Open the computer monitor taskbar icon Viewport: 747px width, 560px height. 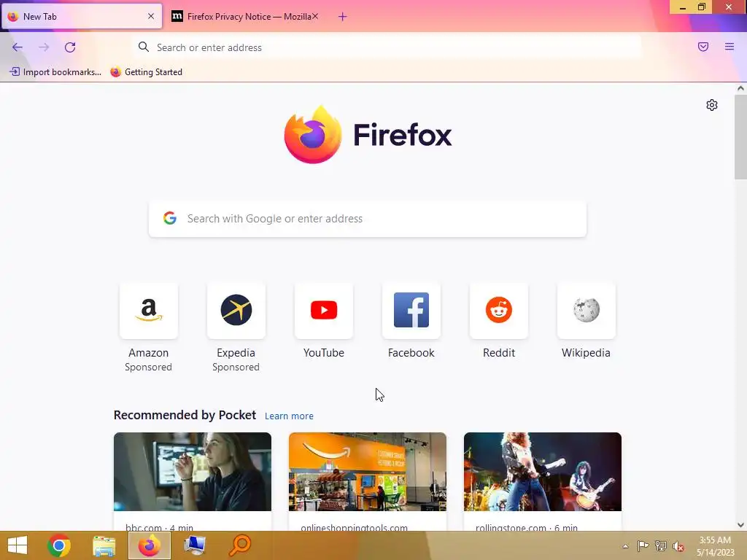tap(195, 545)
